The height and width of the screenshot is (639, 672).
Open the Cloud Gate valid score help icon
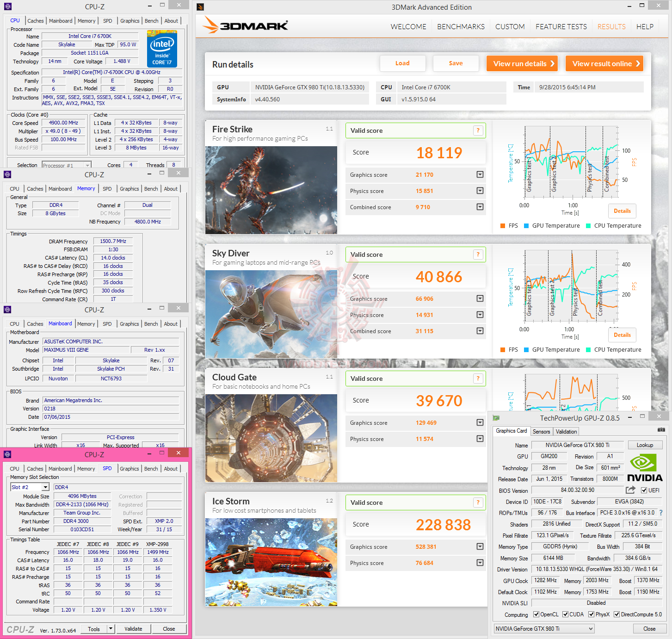(x=478, y=378)
